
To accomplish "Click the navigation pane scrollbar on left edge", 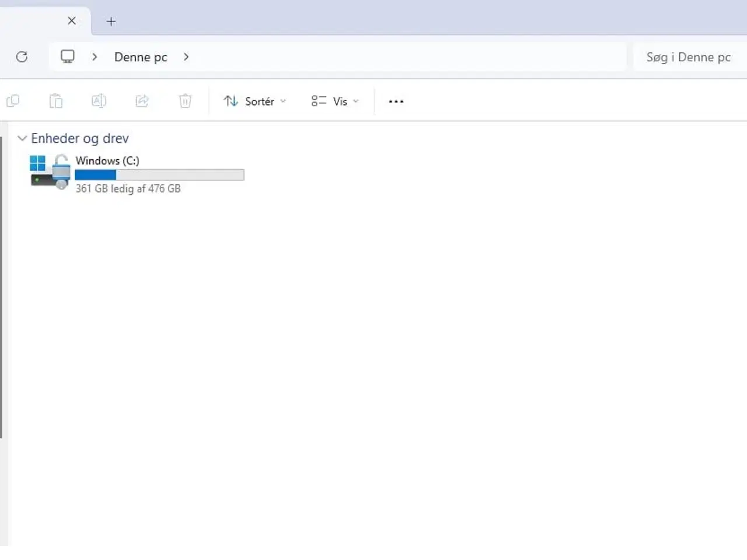I will point(1,286).
